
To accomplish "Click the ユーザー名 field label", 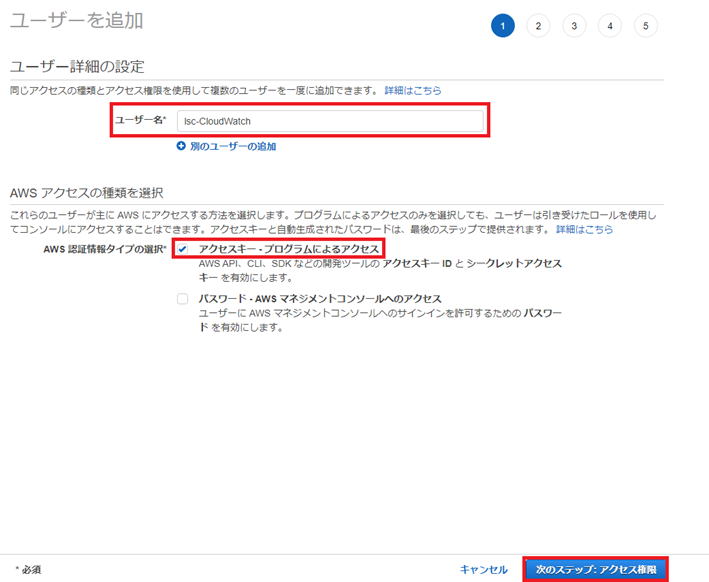I will coord(141,120).
